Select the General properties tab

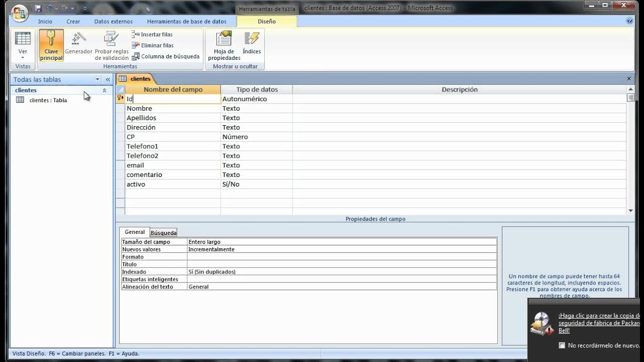tap(134, 232)
